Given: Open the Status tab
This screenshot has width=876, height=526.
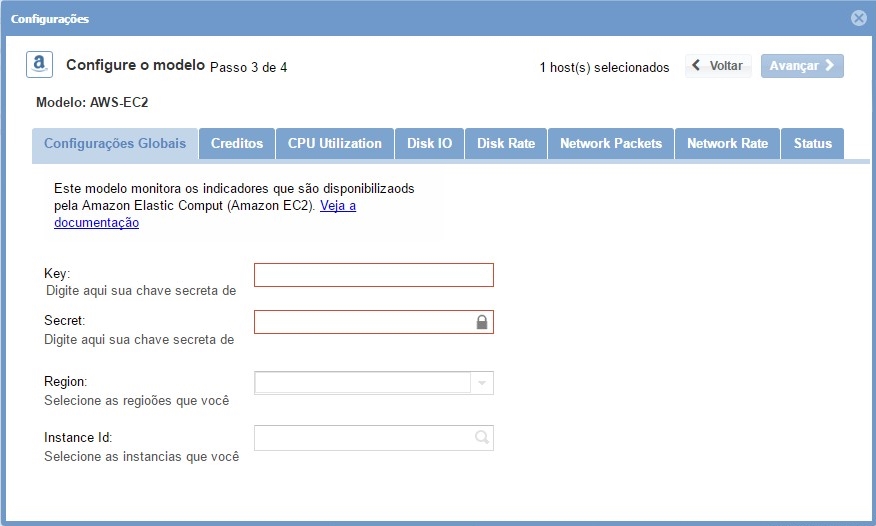Looking at the screenshot, I should point(812,144).
